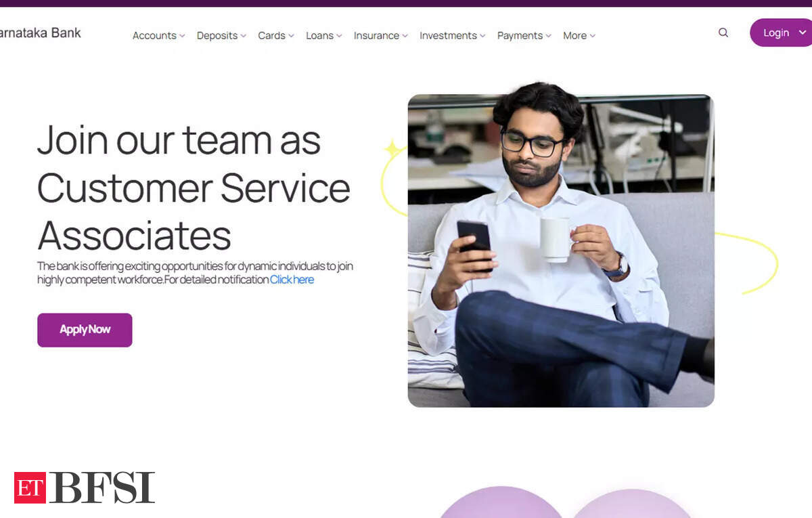Expand the Deposits menu
The height and width of the screenshot is (518, 812).
pyautogui.click(x=222, y=36)
